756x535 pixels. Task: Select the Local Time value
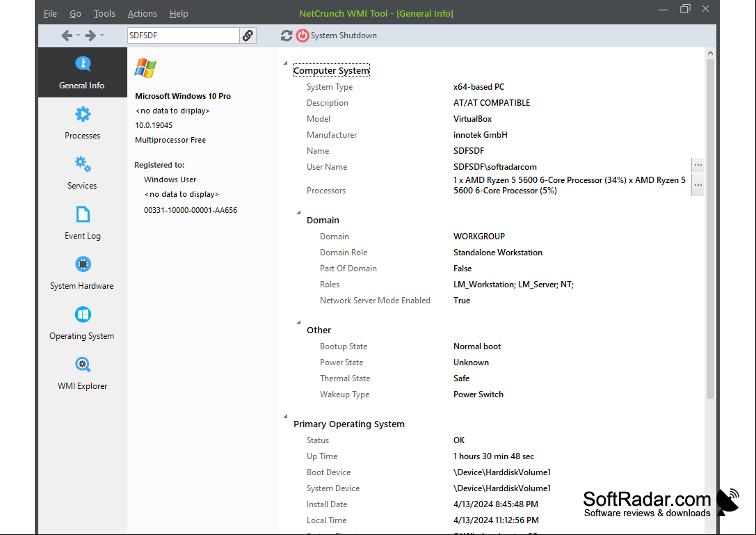(496, 520)
